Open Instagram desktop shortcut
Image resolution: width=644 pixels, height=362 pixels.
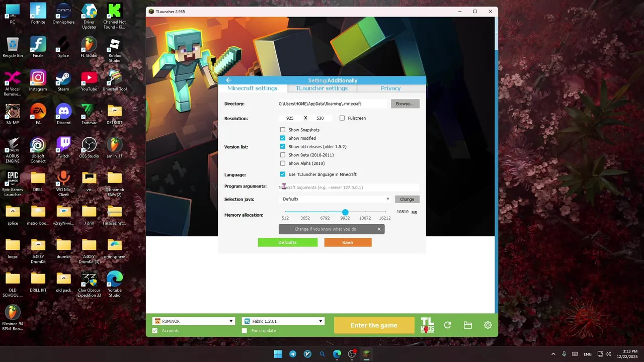pyautogui.click(x=38, y=81)
